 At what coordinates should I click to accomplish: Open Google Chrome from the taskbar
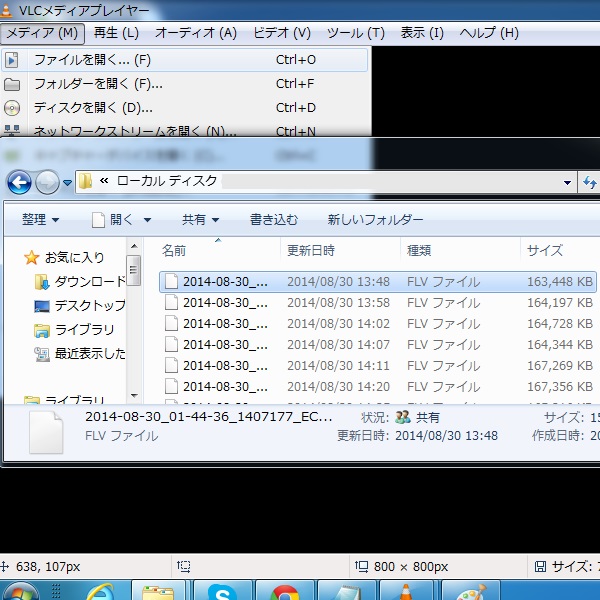tap(284, 590)
